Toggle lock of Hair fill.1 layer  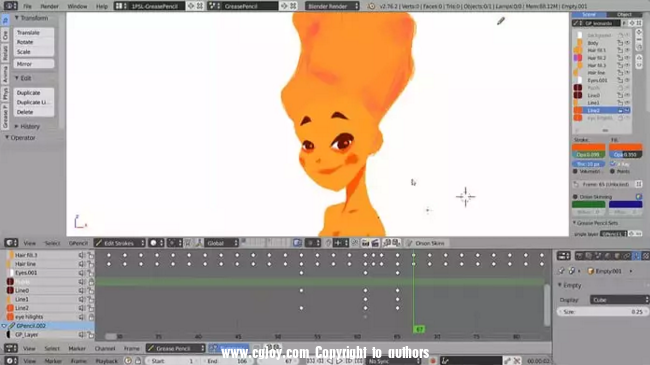620,50
